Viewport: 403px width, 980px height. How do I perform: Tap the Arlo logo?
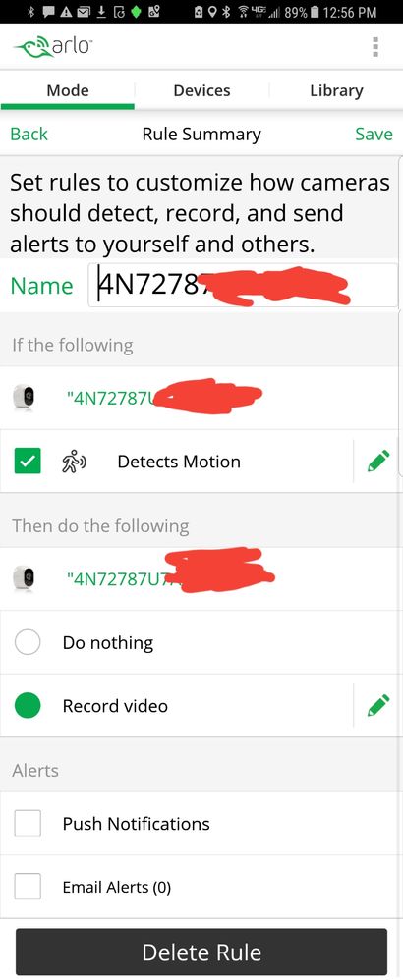tap(51, 47)
